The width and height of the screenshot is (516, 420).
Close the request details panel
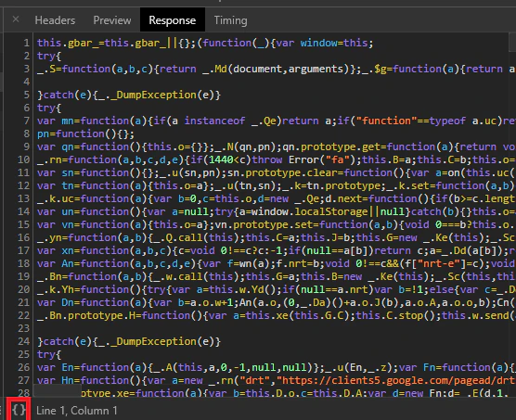[x=16, y=19]
